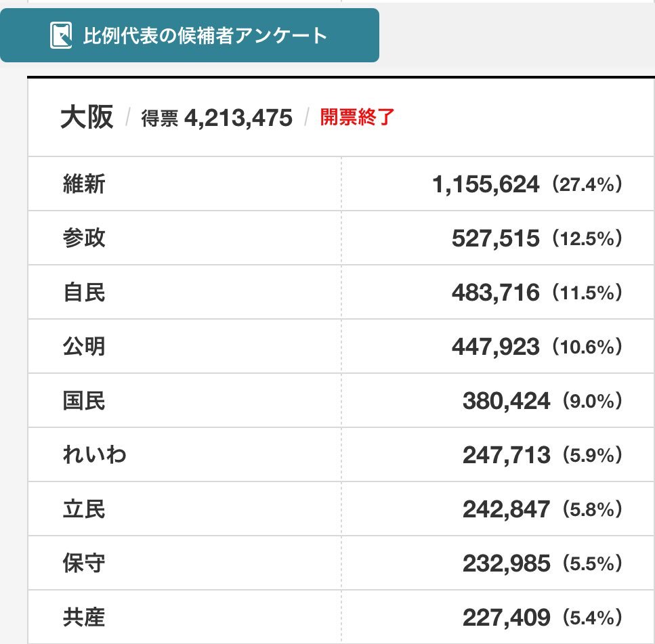Select the 公明 party row

[x=341, y=346]
